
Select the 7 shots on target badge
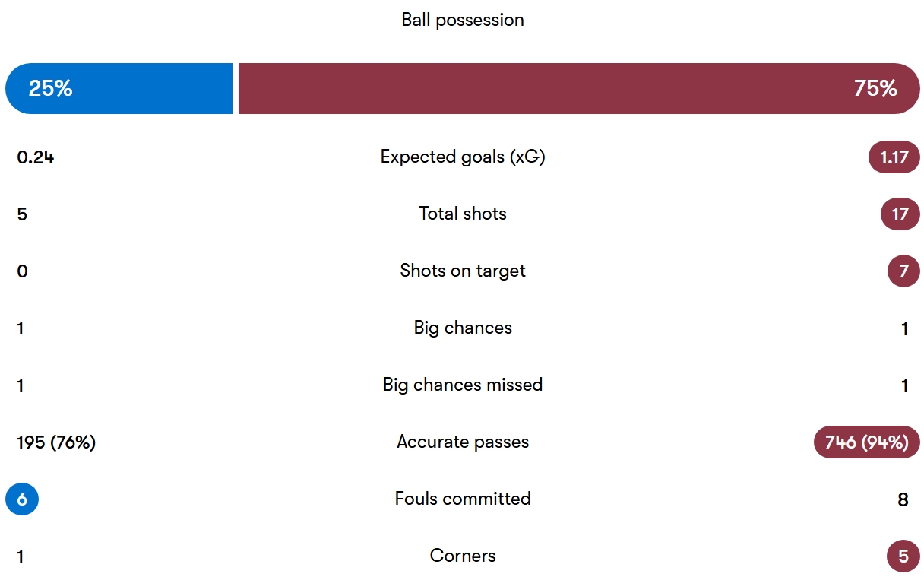click(x=903, y=271)
